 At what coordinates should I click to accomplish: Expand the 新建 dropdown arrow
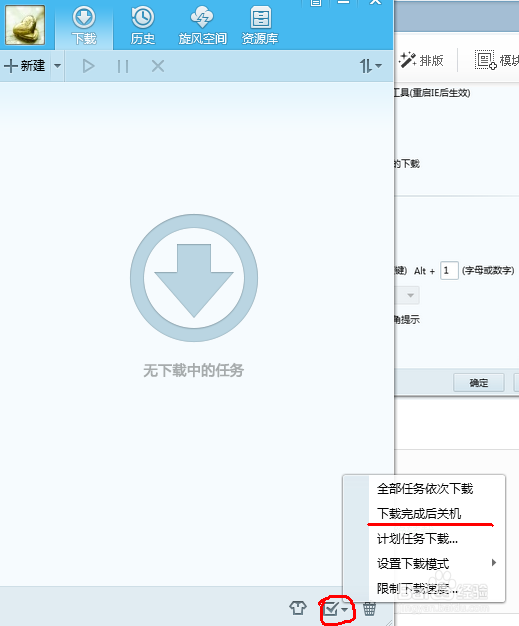coord(57,66)
